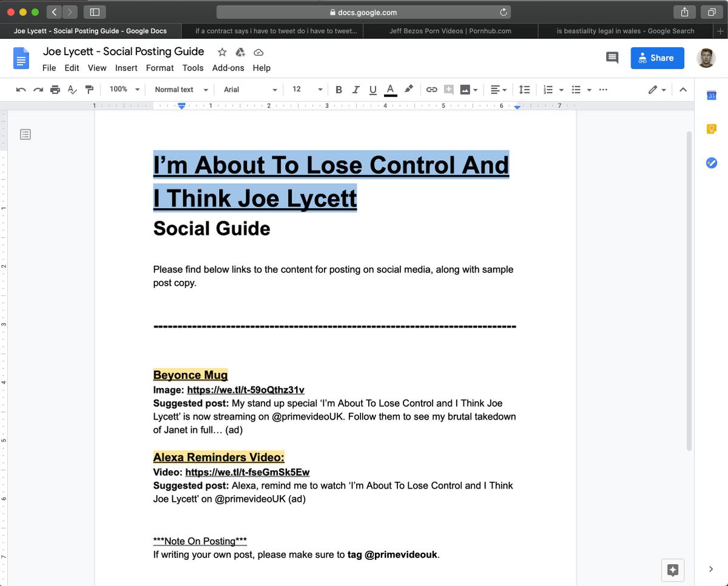Click the Insert link icon

coord(431,90)
